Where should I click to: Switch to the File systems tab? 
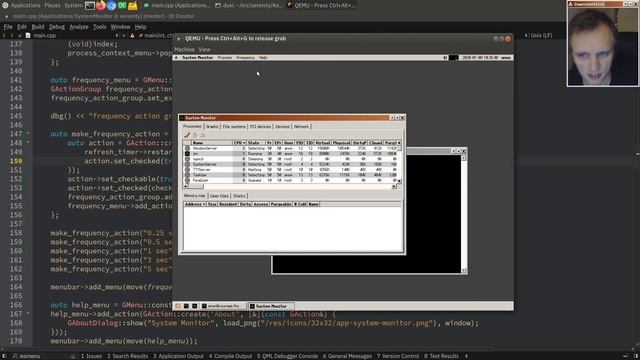(234, 127)
